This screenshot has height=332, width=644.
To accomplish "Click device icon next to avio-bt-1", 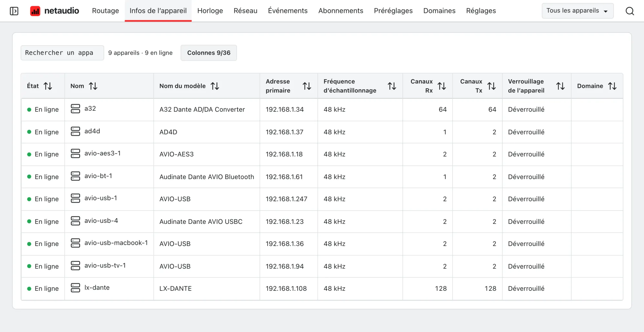I will coord(75,176).
